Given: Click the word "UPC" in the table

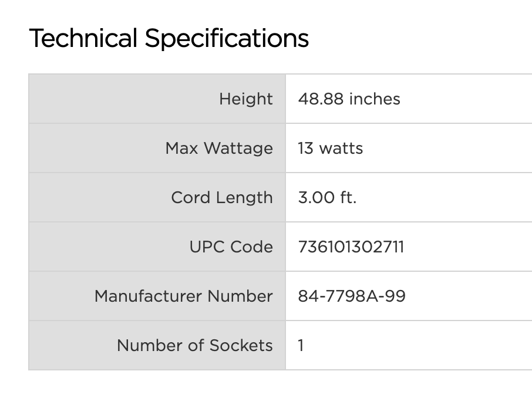Looking at the screenshot, I should pos(208,247).
